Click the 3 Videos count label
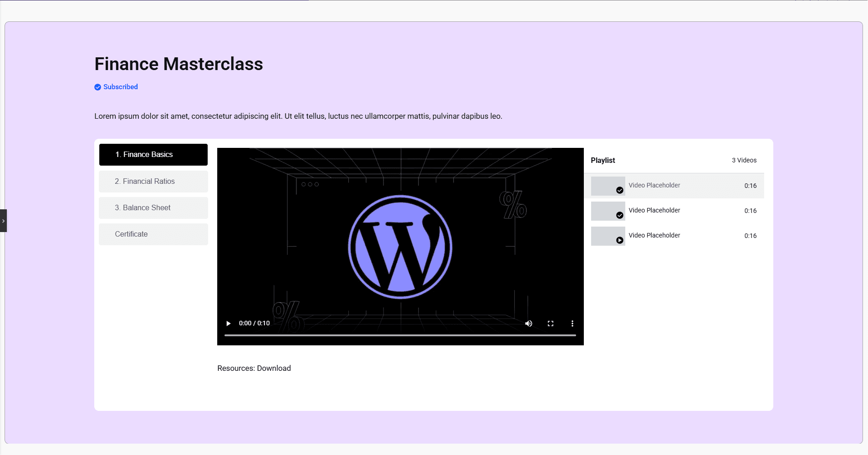868x455 pixels. coord(744,160)
